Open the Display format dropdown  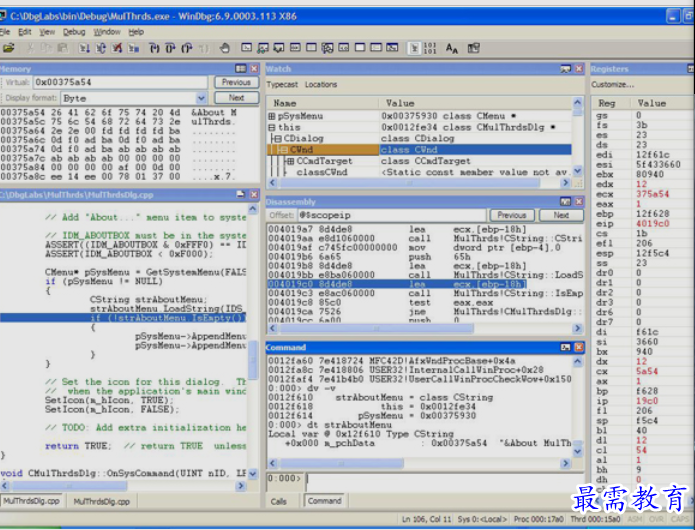coord(201,98)
